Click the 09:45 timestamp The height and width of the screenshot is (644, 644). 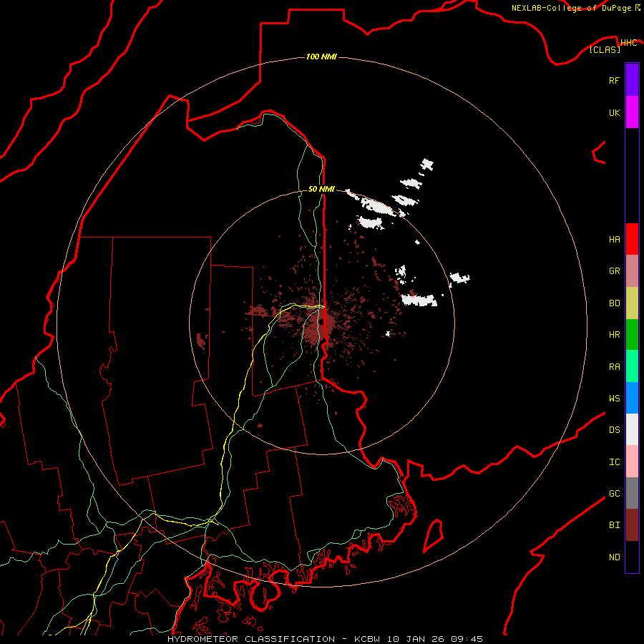[467, 639]
